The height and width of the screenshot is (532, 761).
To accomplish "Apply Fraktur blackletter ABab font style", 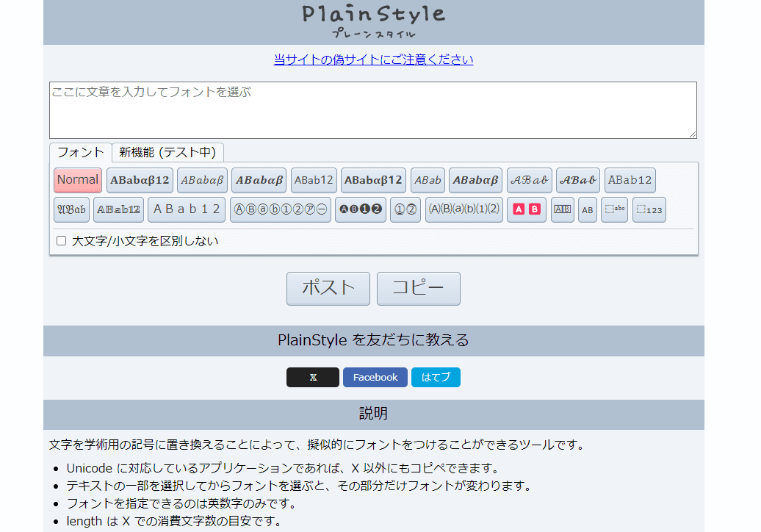I will point(71,209).
